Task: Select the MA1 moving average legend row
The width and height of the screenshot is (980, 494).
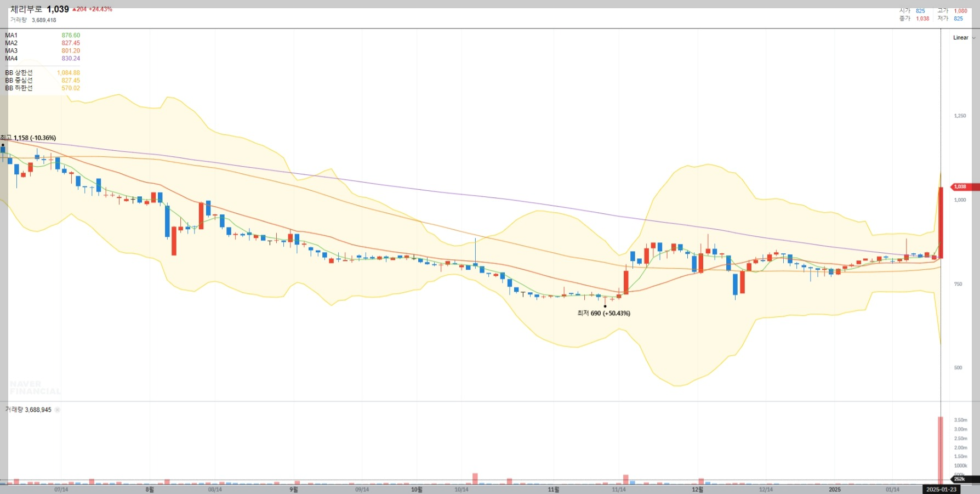Action: click(x=42, y=35)
